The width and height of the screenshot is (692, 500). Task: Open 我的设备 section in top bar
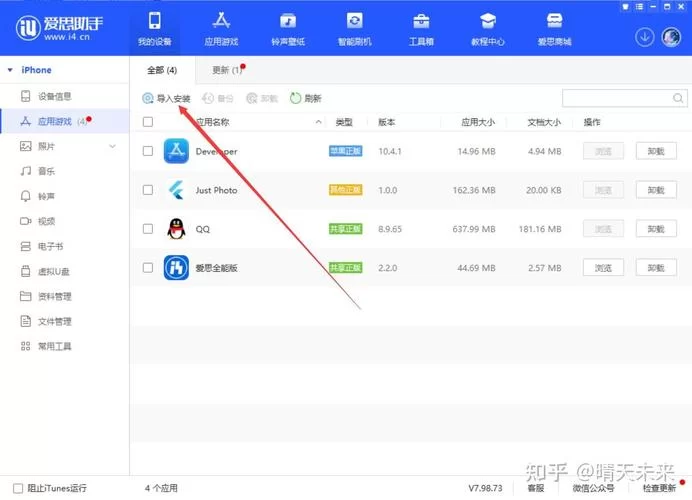[x=154, y=28]
